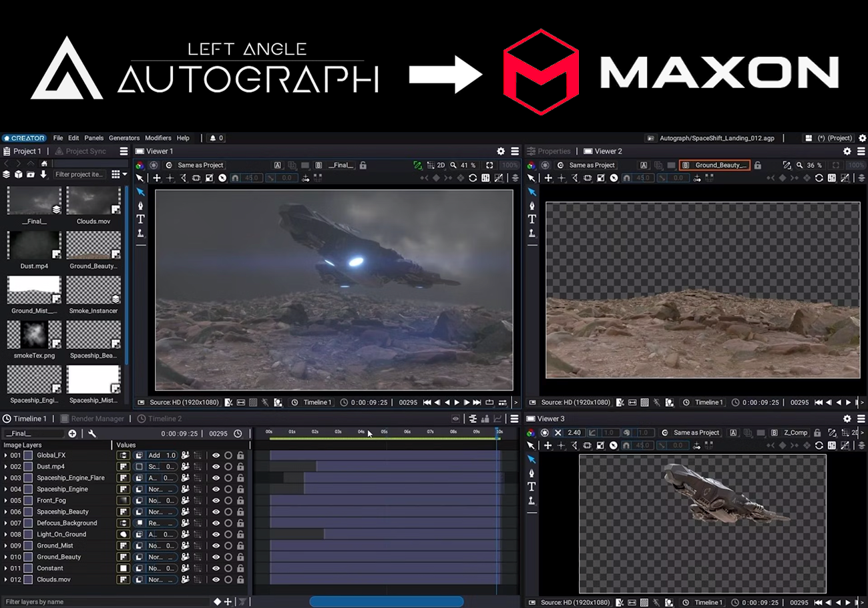
Task: Toggle visibility of Spaceship_Engine_Flare layer
Action: pos(216,479)
